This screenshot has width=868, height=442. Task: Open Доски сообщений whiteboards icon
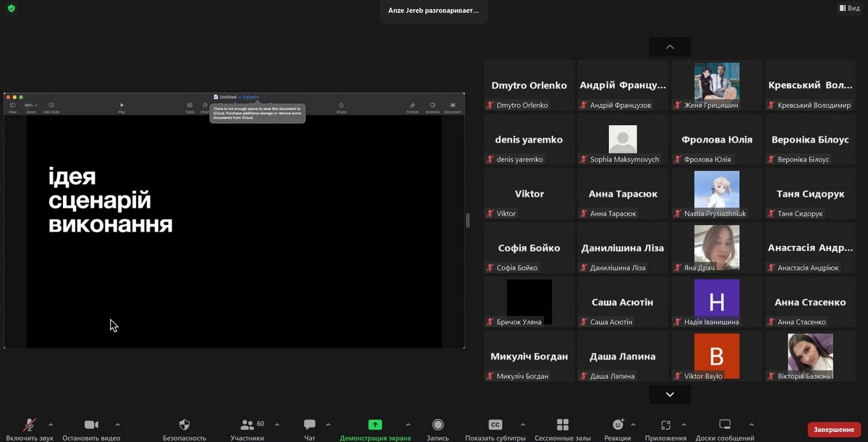coord(725,425)
